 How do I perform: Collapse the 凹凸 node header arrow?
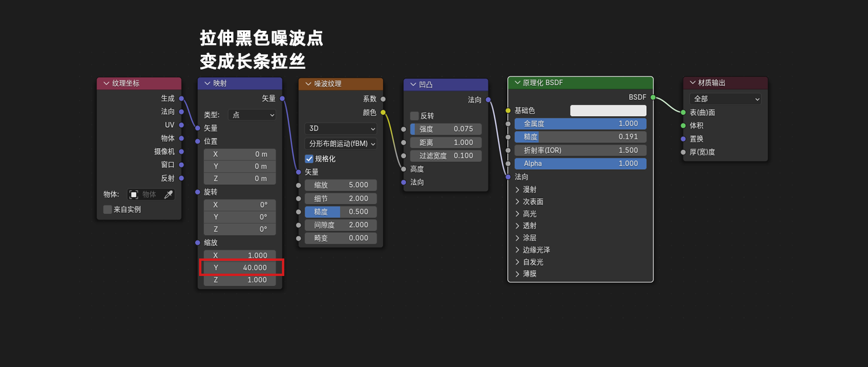(x=413, y=85)
